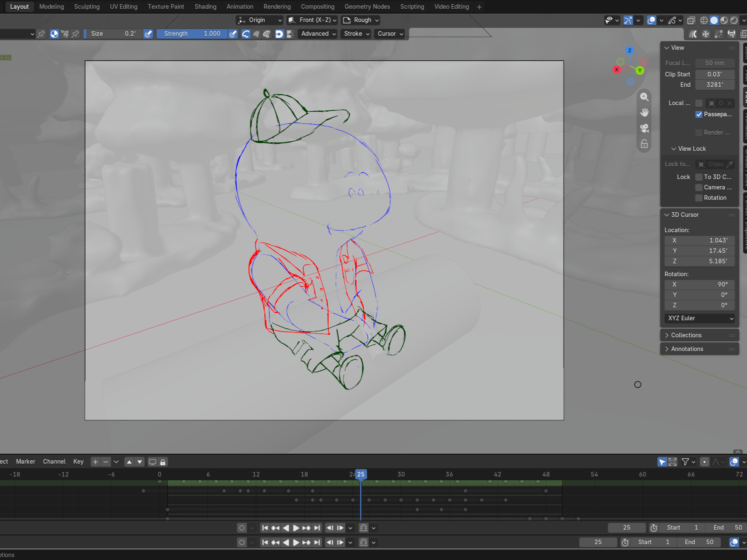This screenshot has width=747, height=560.
Task: Click the top timeline jump-to-start control
Action: 265,528
